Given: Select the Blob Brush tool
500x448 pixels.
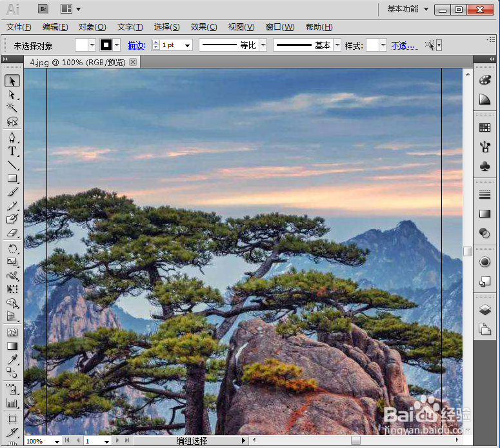Looking at the screenshot, I should point(12,219).
